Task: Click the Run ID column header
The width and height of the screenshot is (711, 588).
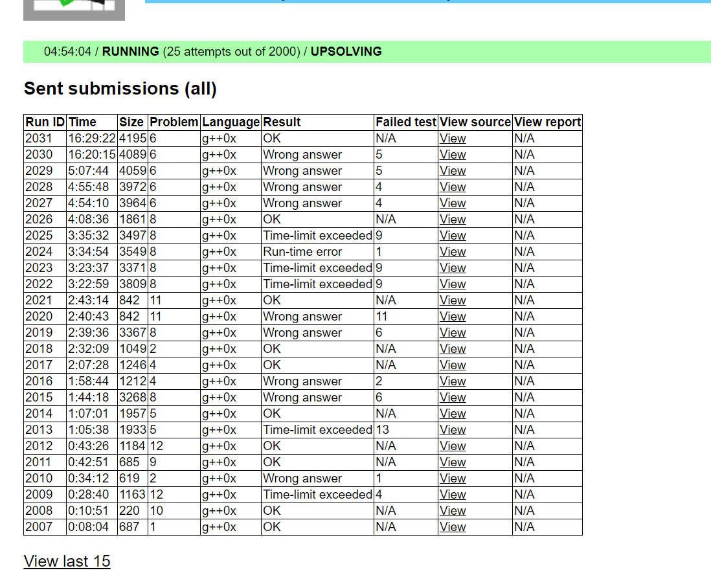Action: [x=45, y=122]
